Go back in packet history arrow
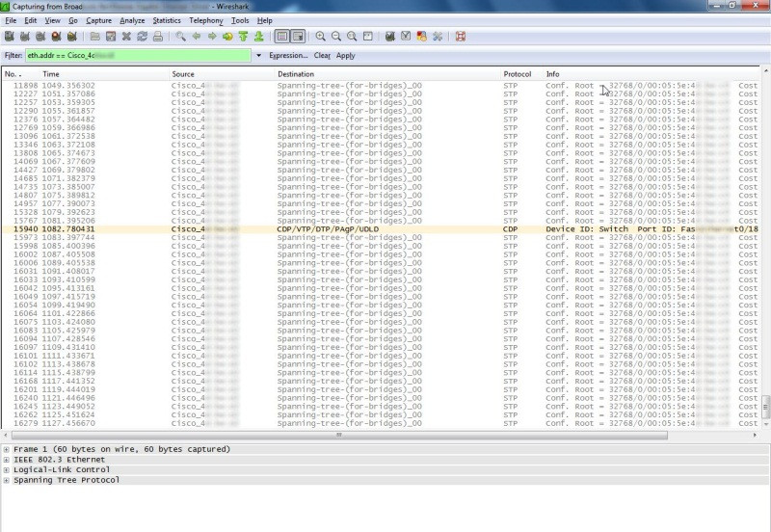This screenshot has height=532, width=771. point(197,37)
